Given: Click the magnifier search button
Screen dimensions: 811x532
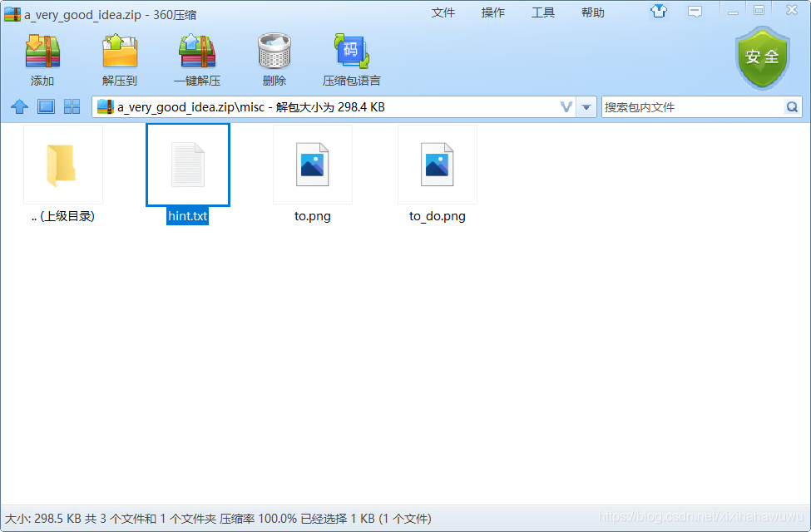Looking at the screenshot, I should 792,106.
